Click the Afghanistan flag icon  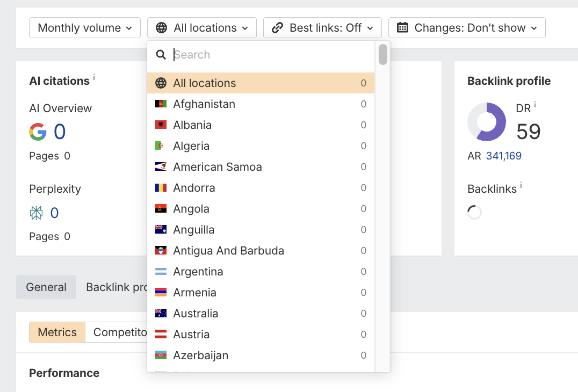pos(161,104)
